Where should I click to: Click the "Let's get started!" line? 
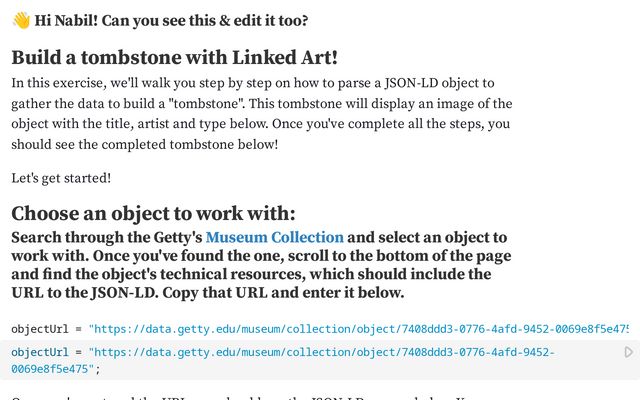coord(61,178)
